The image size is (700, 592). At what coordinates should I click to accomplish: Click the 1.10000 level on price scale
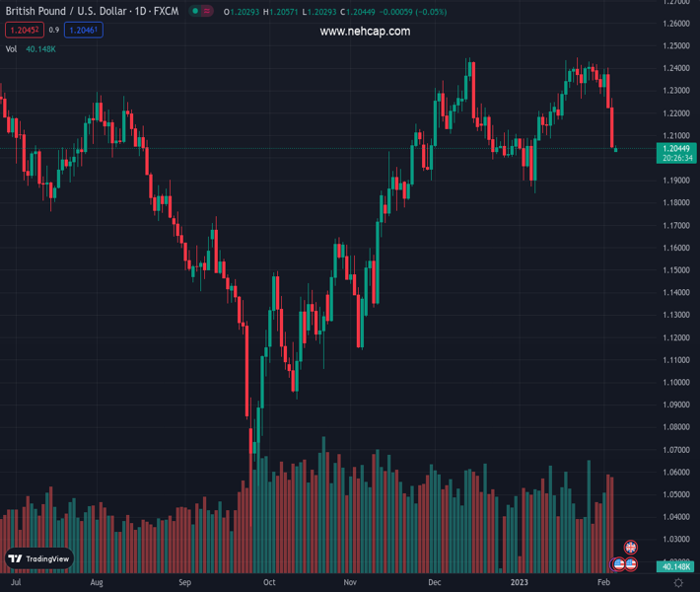(x=675, y=383)
